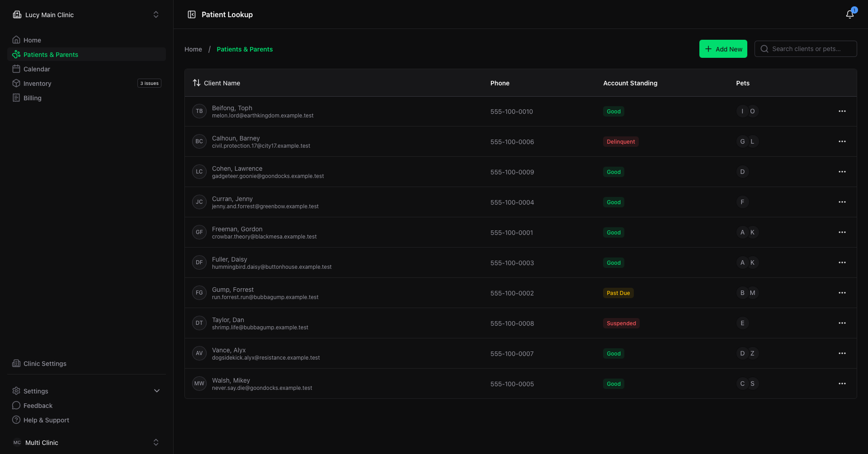Click email hummingbird.daisy@buttonhouse.example.test
This screenshot has width=868, height=454.
pos(272,267)
